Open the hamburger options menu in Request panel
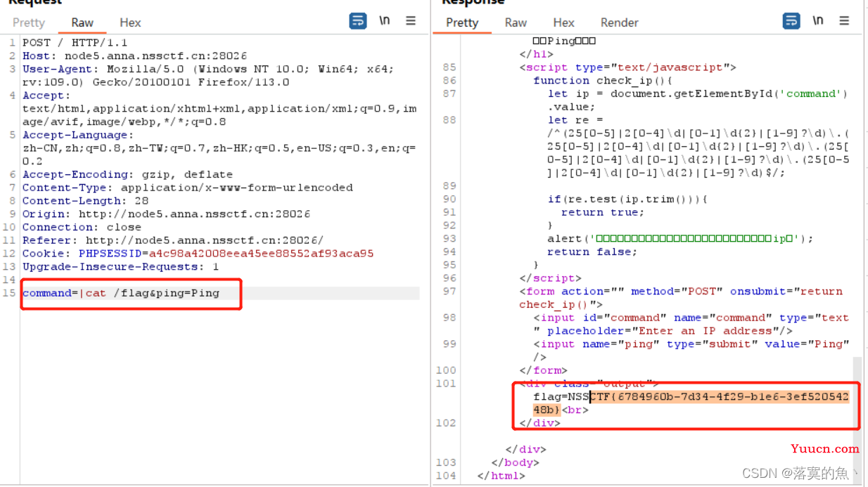The image size is (868, 487). [x=411, y=21]
